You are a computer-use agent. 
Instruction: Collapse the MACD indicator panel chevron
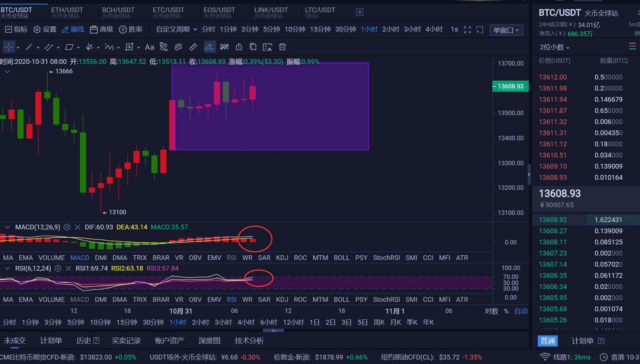point(7,227)
